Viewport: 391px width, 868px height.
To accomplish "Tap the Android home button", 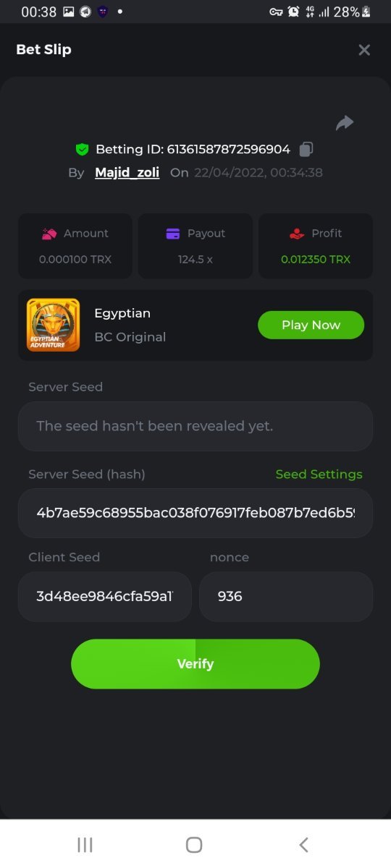I will [x=194, y=844].
